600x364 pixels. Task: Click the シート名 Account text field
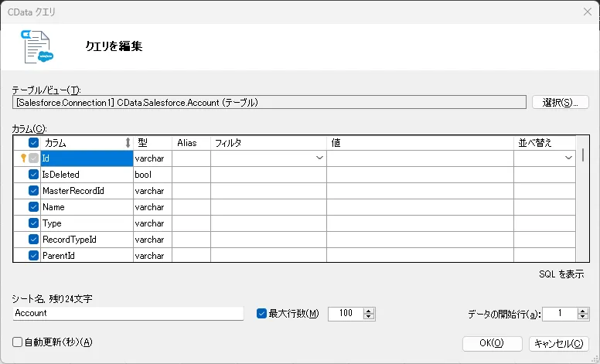pos(128,314)
